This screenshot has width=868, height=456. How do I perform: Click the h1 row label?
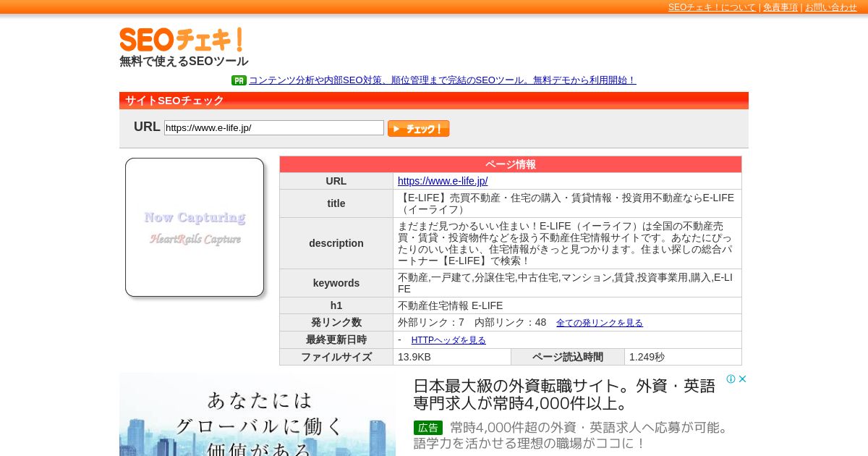tap(336, 305)
